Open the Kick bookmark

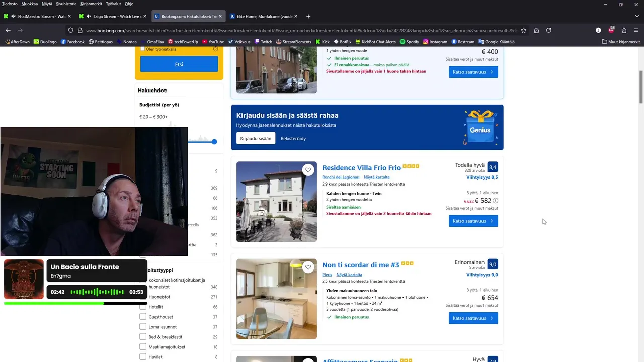tap(323, 42)
